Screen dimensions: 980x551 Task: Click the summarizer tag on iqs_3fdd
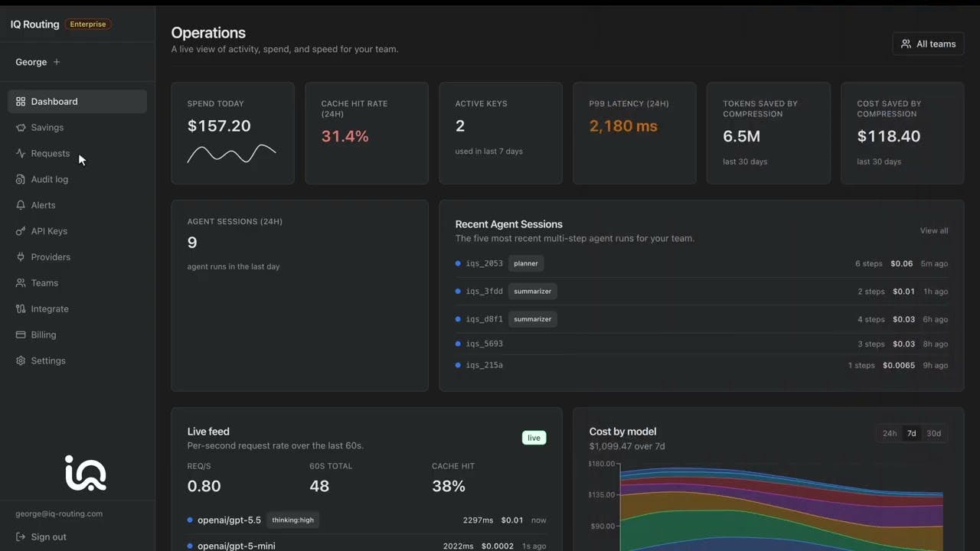tap(533, 292)
